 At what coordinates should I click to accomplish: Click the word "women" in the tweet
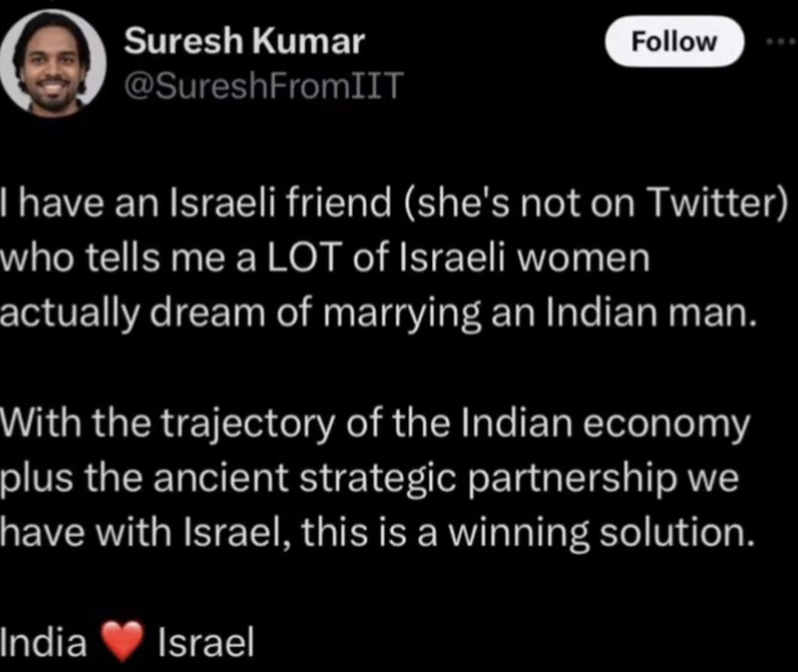coord(582,258)
